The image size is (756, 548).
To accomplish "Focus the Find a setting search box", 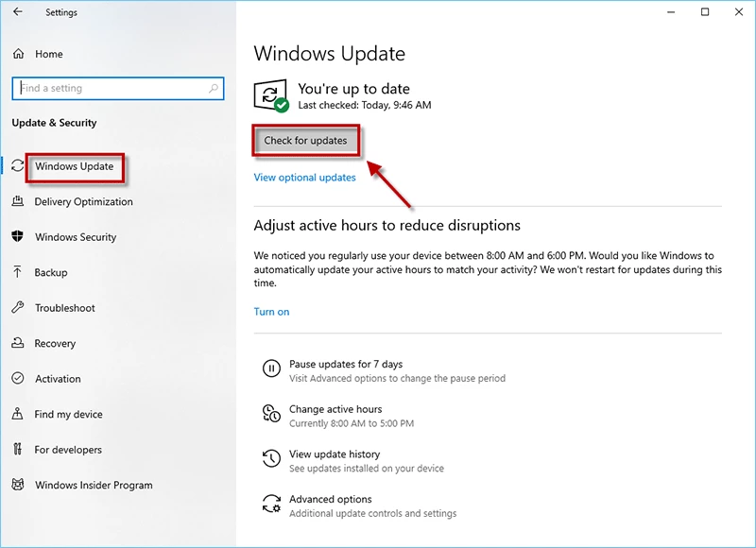I will [x=118, y=88].
